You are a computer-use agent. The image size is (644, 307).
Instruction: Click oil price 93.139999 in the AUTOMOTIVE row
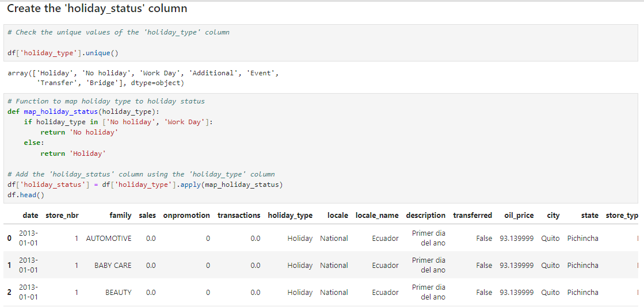click(x=517, y=238)
